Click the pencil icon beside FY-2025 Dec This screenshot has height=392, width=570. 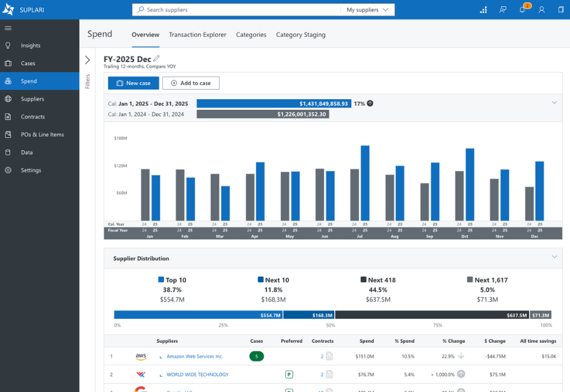point(156,58)
